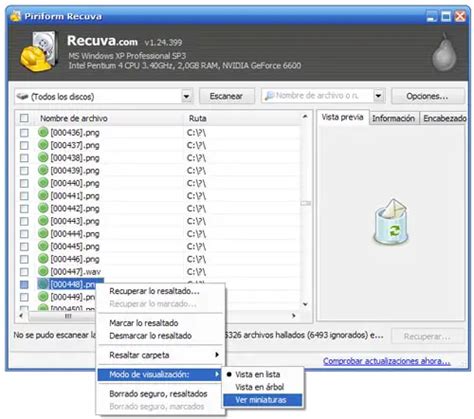Tick the checkbox for [000440].png
474x419 pixels.
tap(24, 183)
